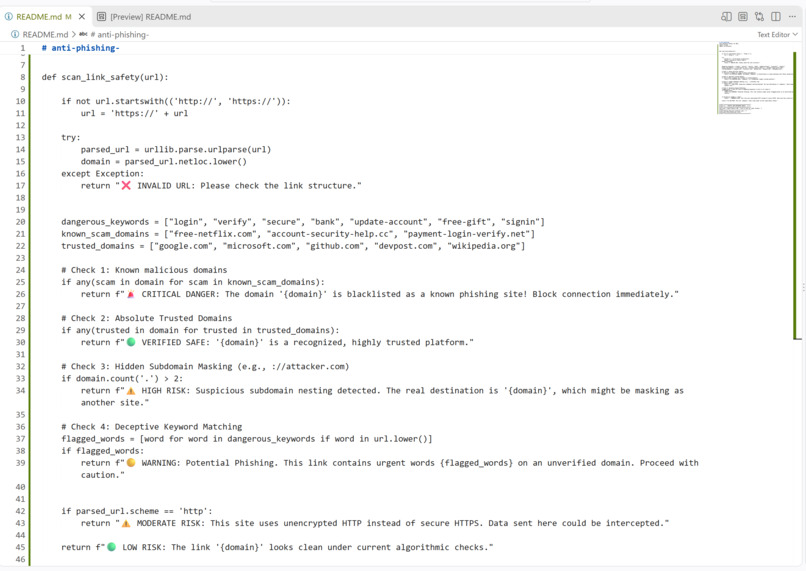Click 'except Exception:' line
The image size is (806, 571).
[102, 174]
